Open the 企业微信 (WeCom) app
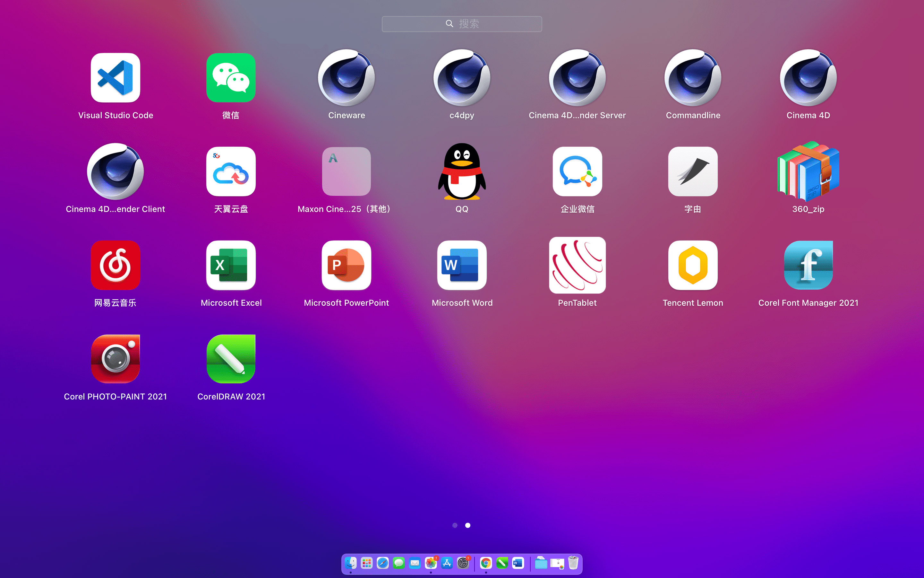 pyautogui.click(x=577, y=171)
